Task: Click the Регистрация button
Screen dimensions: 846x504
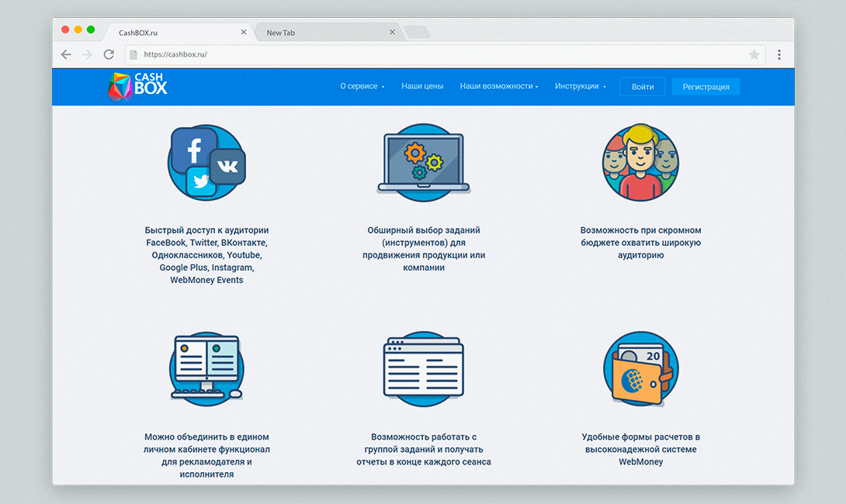Action: tap(706, 87)
